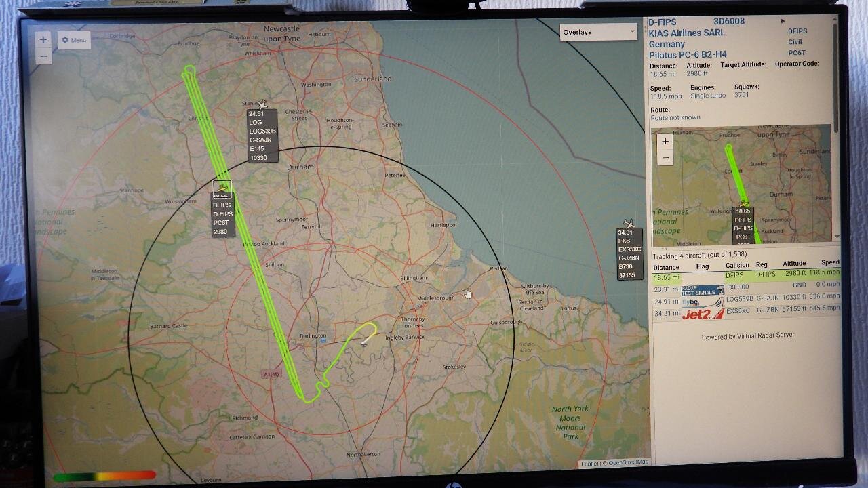
Task: Sort list by Flag column
Action: click(702, 266)
